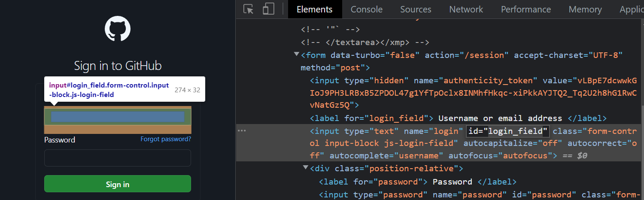Collapse the form data-turbo element
644x200 pixels.
coord(297,55)
